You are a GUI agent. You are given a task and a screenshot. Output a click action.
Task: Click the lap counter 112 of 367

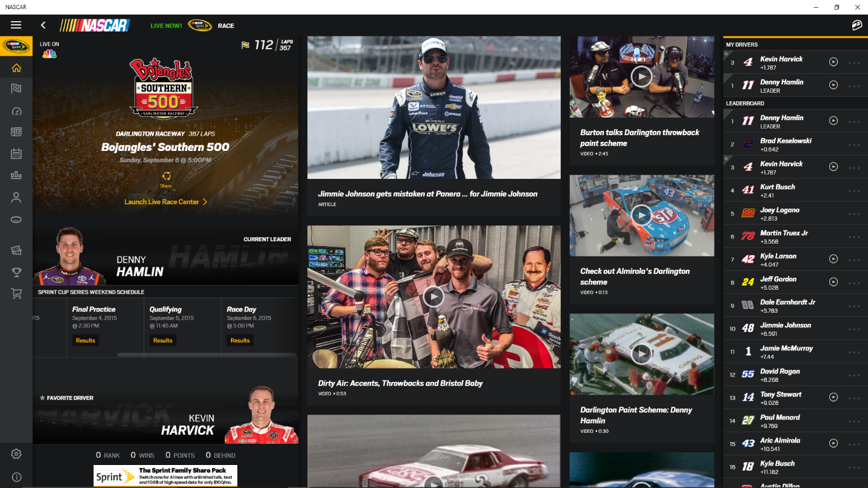coord(267,45)
